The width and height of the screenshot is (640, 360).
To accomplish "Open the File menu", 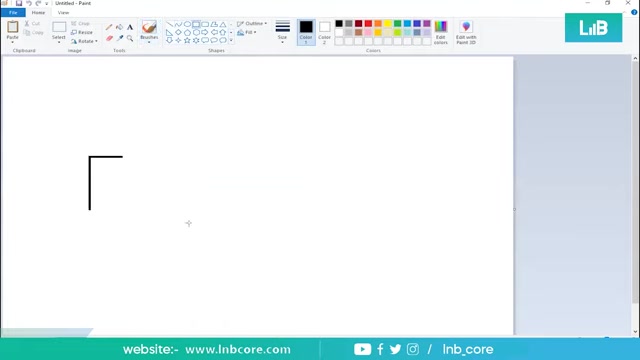I will coord(13,13).
